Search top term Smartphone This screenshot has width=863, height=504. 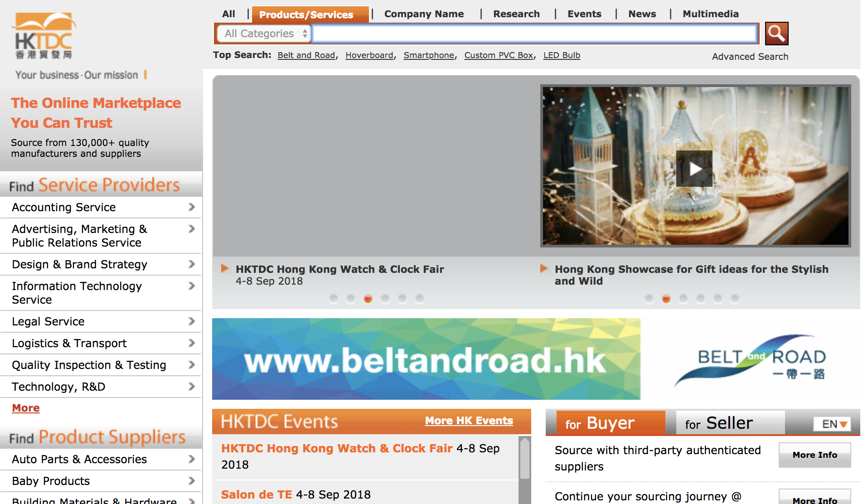tap(429, 55)
